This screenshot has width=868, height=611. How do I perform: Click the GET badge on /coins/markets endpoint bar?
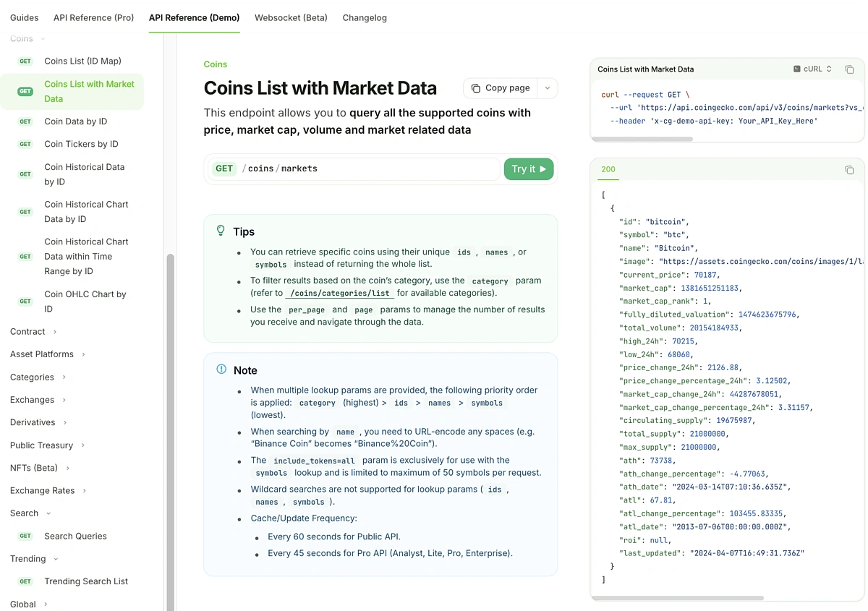coord(224,168)
